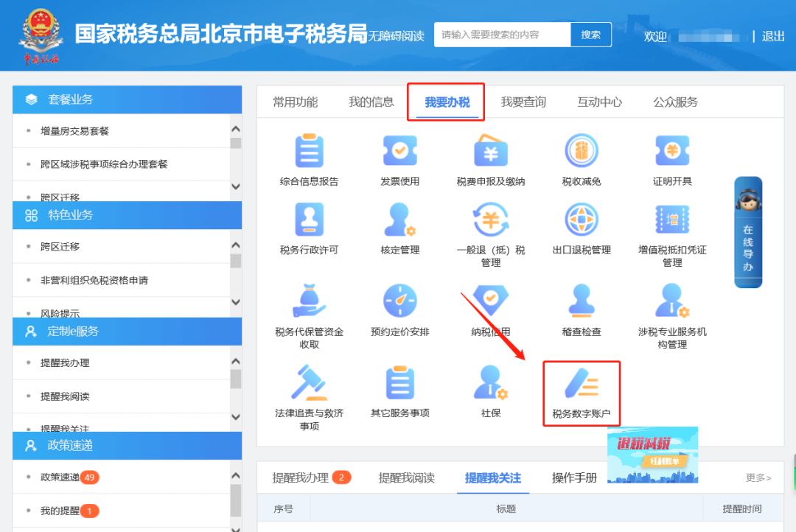The width and height of the screenshot is (796, 532).
Task: Click 无障碍阅读 link
Action: 396,36
